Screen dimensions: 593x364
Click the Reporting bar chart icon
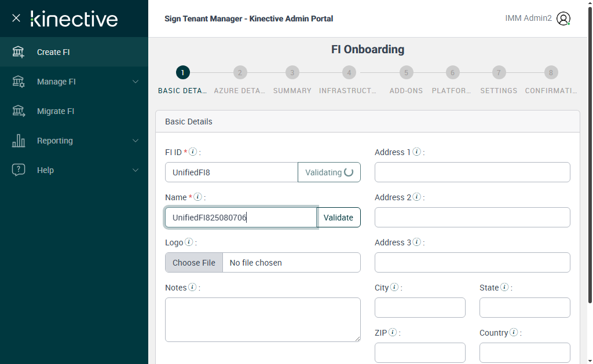pyautogui.click(x=19, y=141)
